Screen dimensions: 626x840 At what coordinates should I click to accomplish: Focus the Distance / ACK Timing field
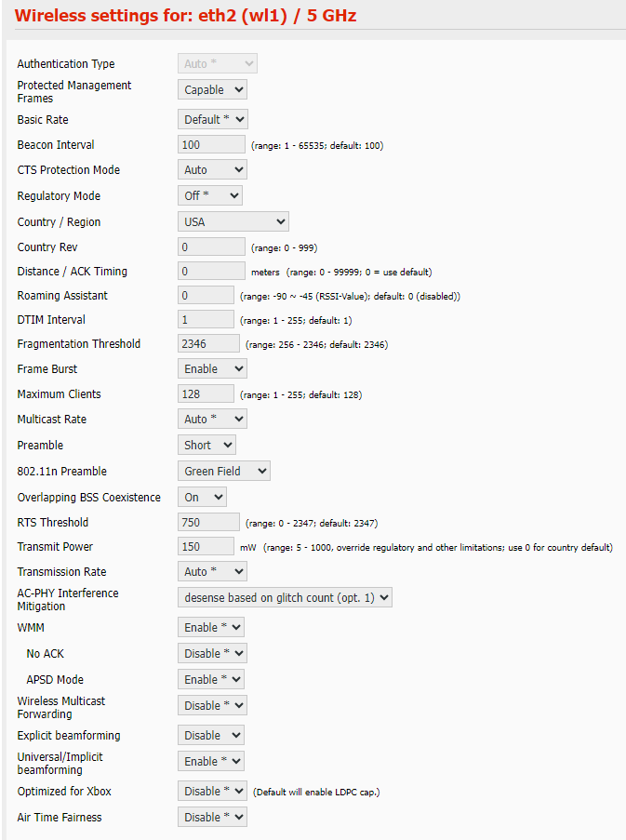211,272
